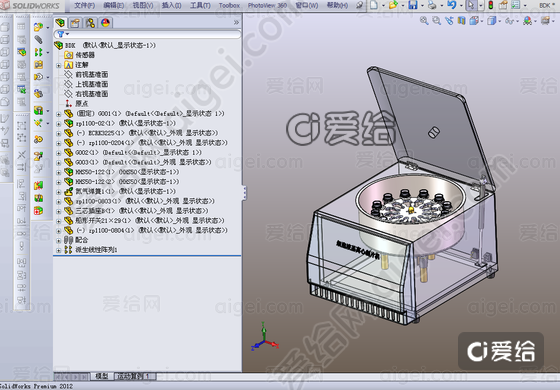Viewport: 560px width, 390px height.
Task: Select 原点 in the tree
Action: 81,104
